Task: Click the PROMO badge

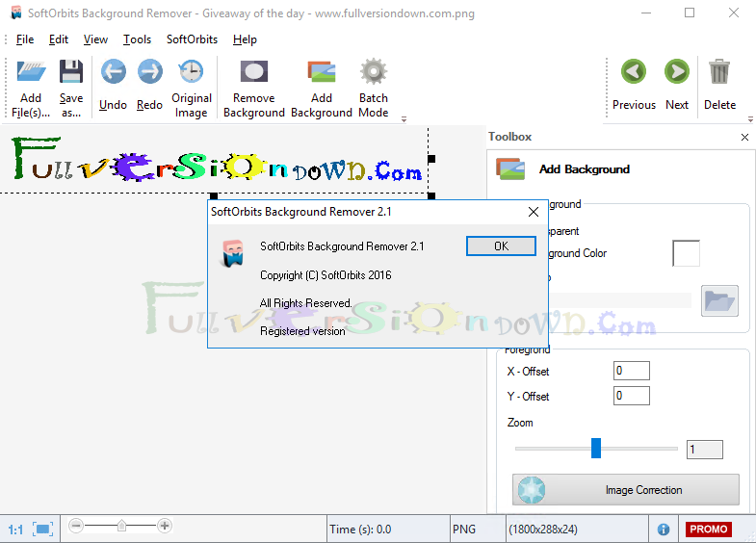Action: pos(708,530)
